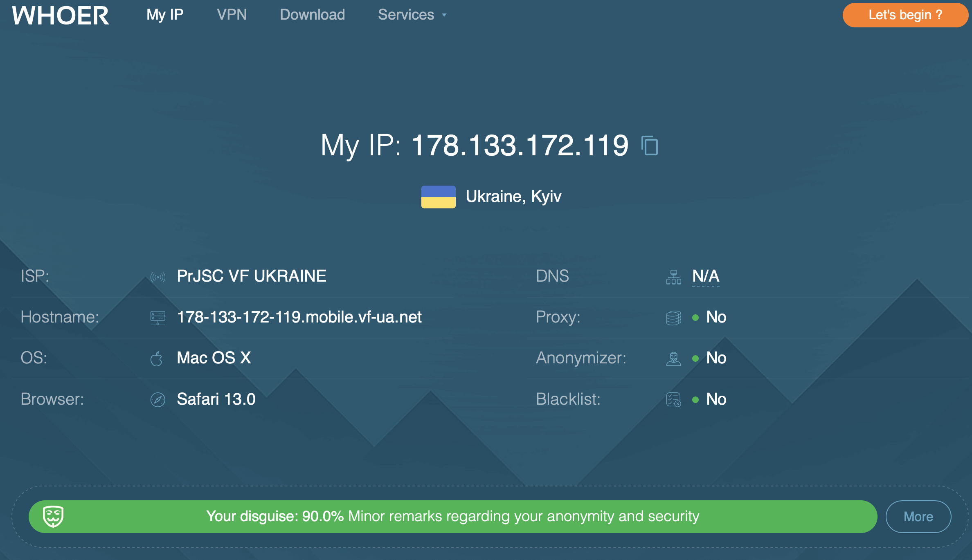972x560 pixels.
Task: Go to the Download page
Action: pyautogui.click(x=313, y=15)
